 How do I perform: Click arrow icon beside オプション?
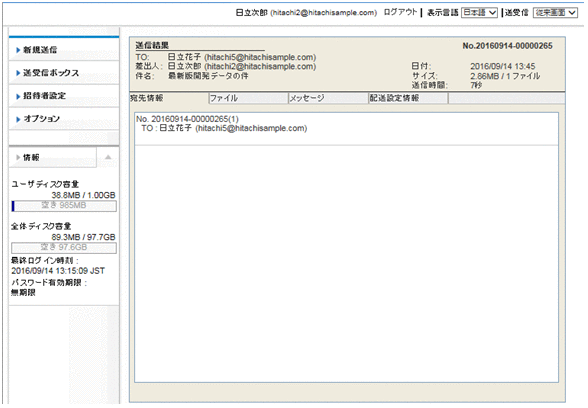[x=18, y=119]
